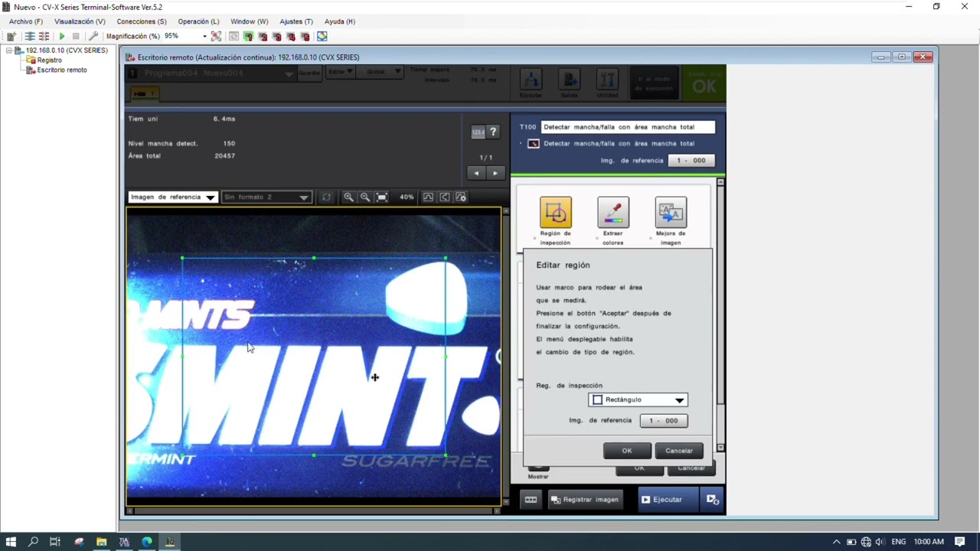Open the Imagen de referencia dropdown

[x=173, y=197]
